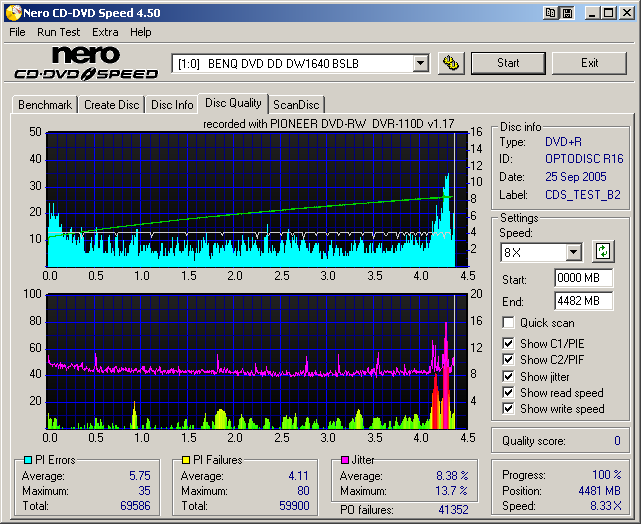Enable the Quick scan checkbox
Screen dimensions: 641x524
509,323
